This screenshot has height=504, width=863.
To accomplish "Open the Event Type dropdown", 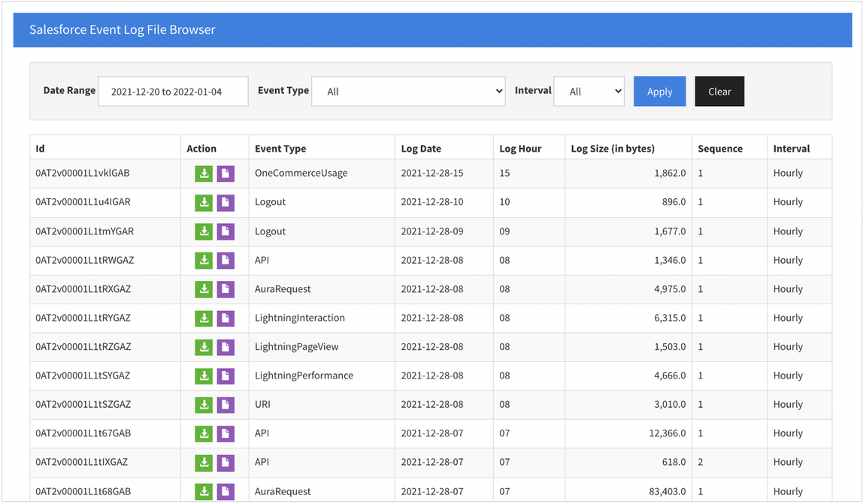I will 408,92.
